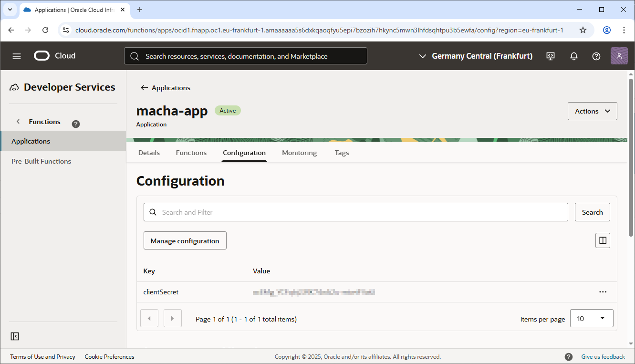Open the hamburger navigation menu

point(17,56)
